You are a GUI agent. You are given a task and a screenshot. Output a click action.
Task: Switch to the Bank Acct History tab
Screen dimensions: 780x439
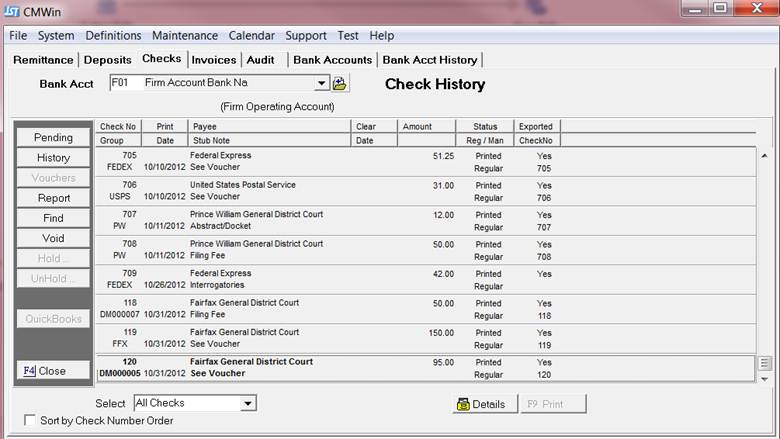(430, 60)
